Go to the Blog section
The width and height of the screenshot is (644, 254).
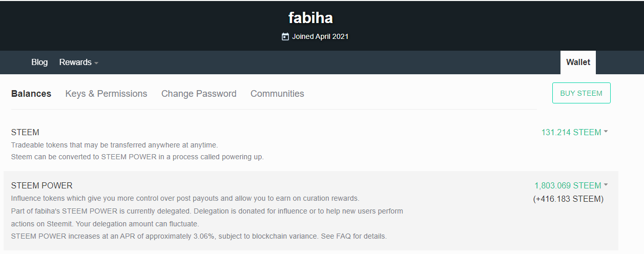(x=39, y=62)
